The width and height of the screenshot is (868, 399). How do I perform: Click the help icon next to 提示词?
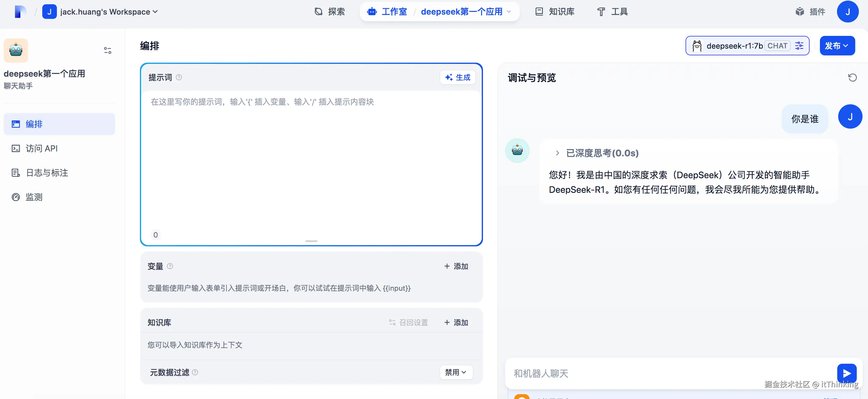click(179, 78)
